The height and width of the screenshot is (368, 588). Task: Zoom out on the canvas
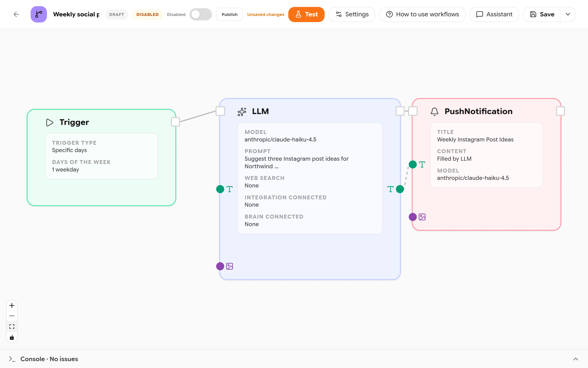(12, 316)
